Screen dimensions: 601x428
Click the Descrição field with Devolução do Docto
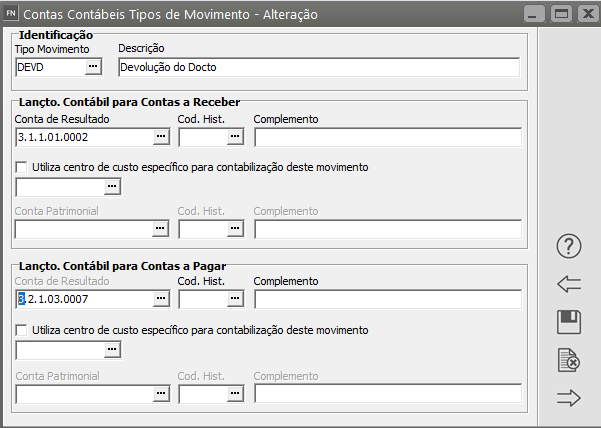(318, 67)
